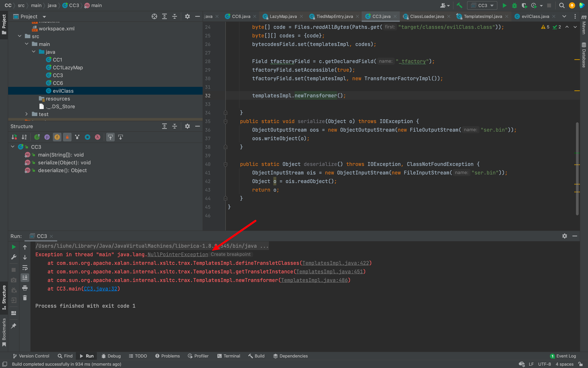Clear console with trash icon
This screenshot has height=368, width=588.
(x=25, y=298)
